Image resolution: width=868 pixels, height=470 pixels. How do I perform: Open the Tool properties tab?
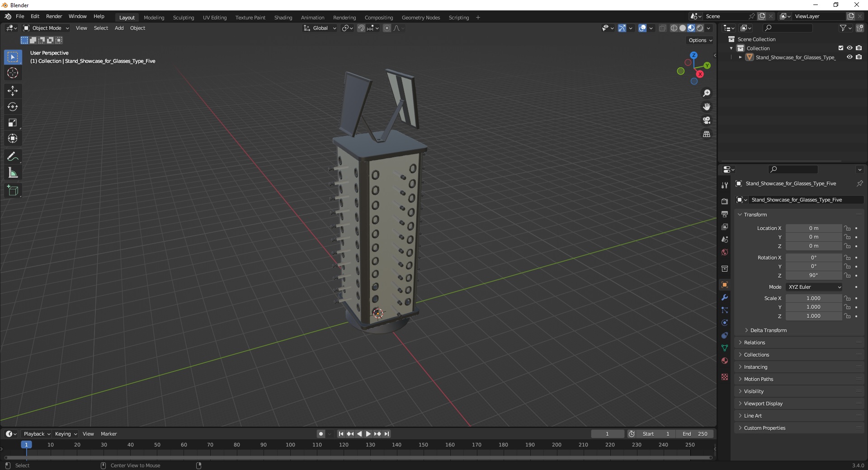click(725, 185)
